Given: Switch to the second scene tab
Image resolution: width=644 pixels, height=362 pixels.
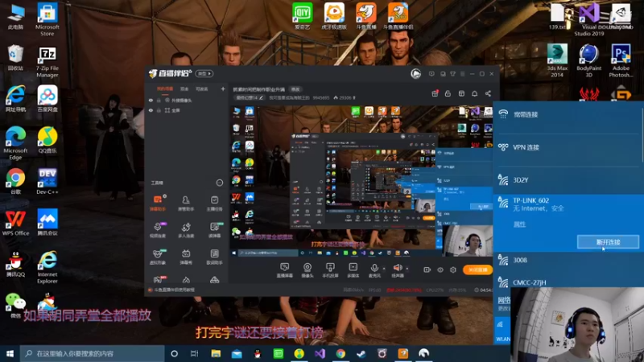Looking at the screenshot, I should (x=184, y=88).
